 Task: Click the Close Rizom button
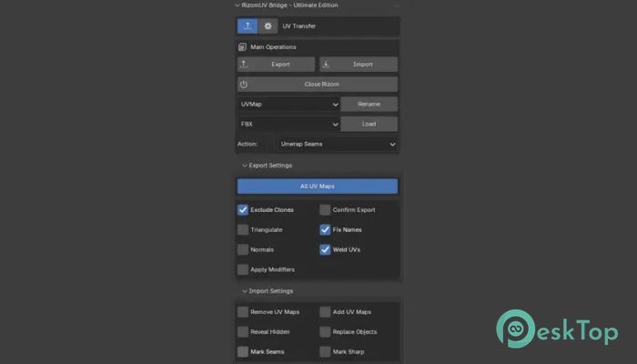[x=318, y=84]
